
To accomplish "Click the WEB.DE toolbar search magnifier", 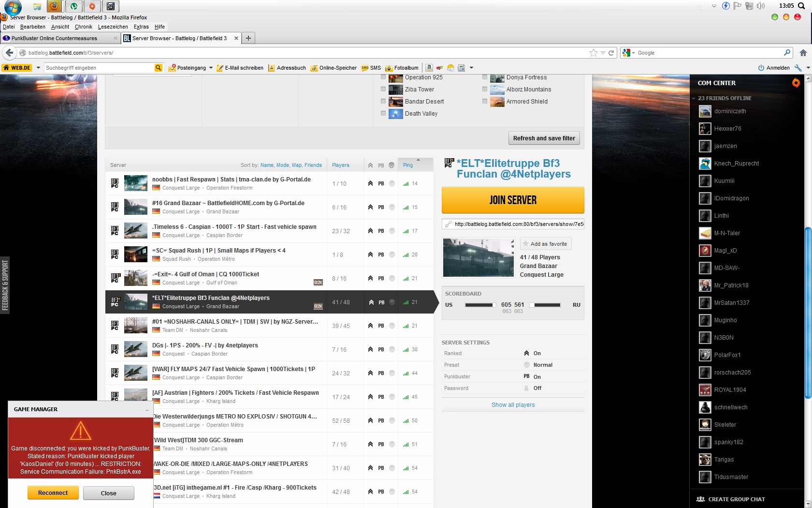I will (x=158, y=68).
